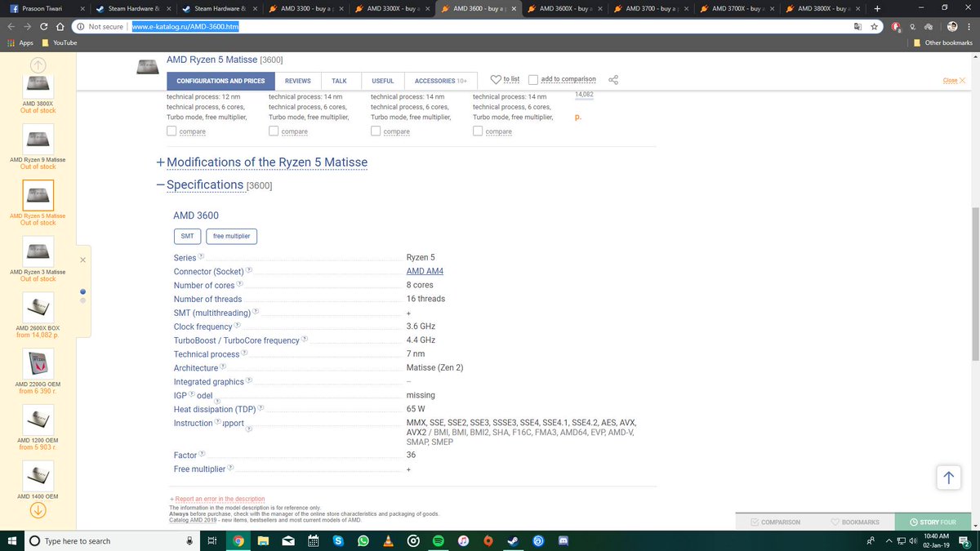Check the 'add to comparison' checkbox
The width and height of the screenshot is (980, 551).
(533, 80)
